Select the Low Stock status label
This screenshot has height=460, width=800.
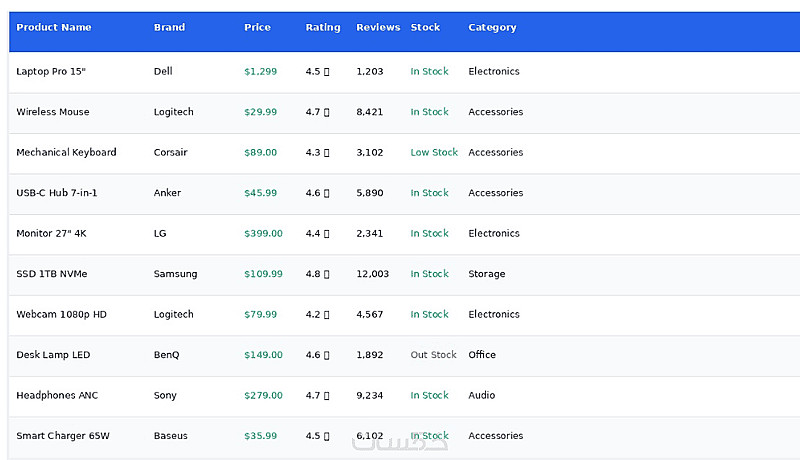pyautogui.click(x=434, y=152)
